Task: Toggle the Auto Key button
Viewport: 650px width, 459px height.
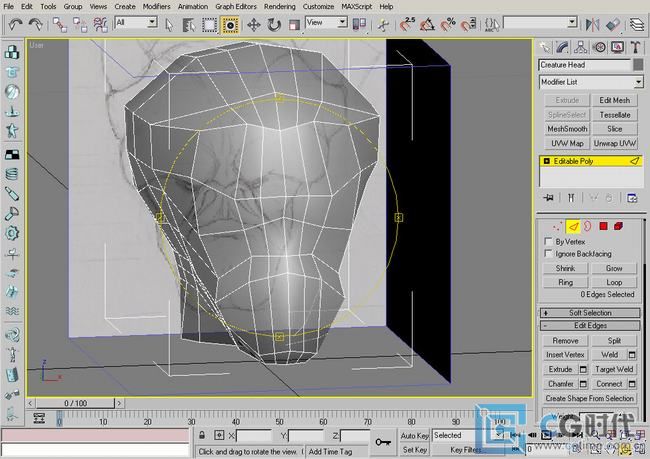Action: tap(415, 435)
